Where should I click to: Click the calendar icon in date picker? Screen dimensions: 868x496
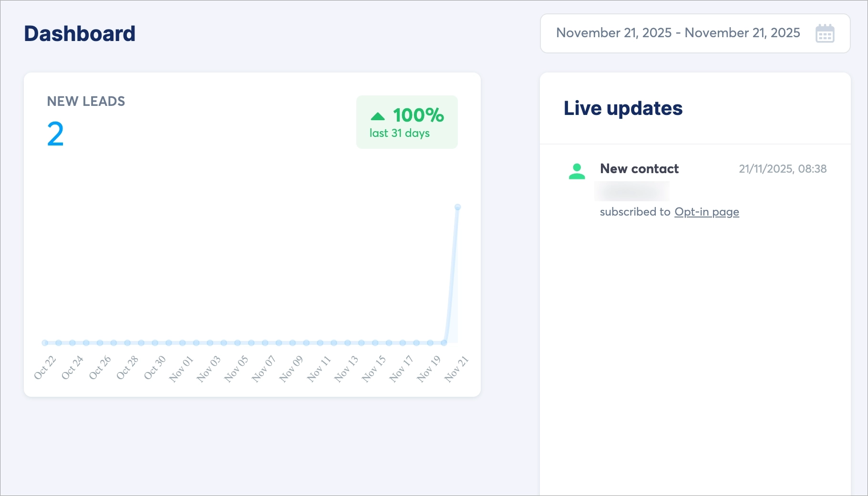pos(825,33)
